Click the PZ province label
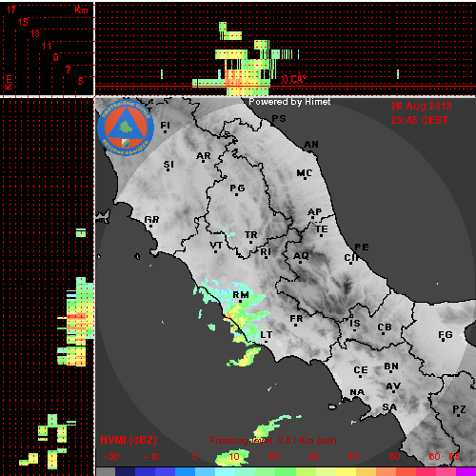Screen dimensions: 476x476 pyautogui.click(x=459, y=409)
